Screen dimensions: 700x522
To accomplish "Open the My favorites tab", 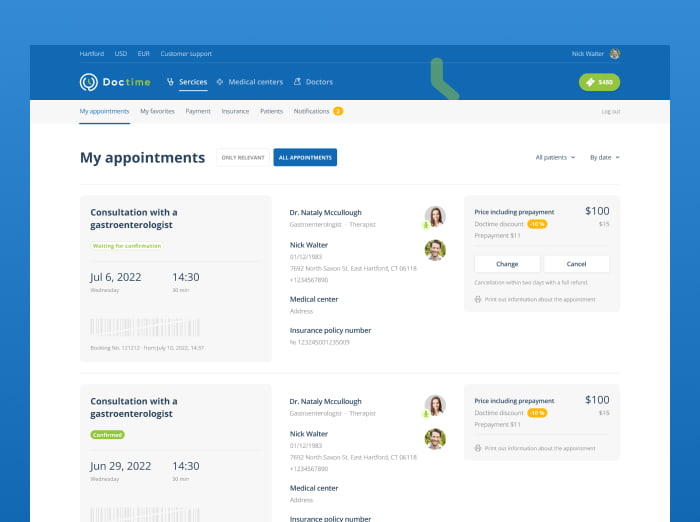I will 157,111.
